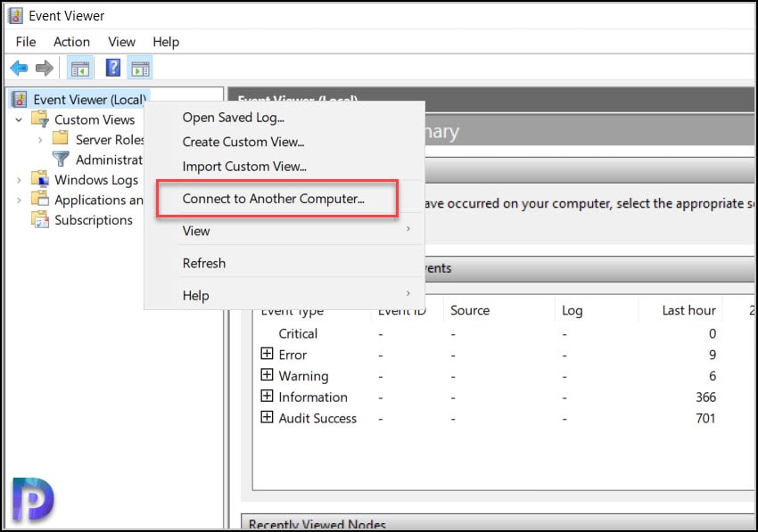Click the Administrative Events filter icon

click(61, 159)
